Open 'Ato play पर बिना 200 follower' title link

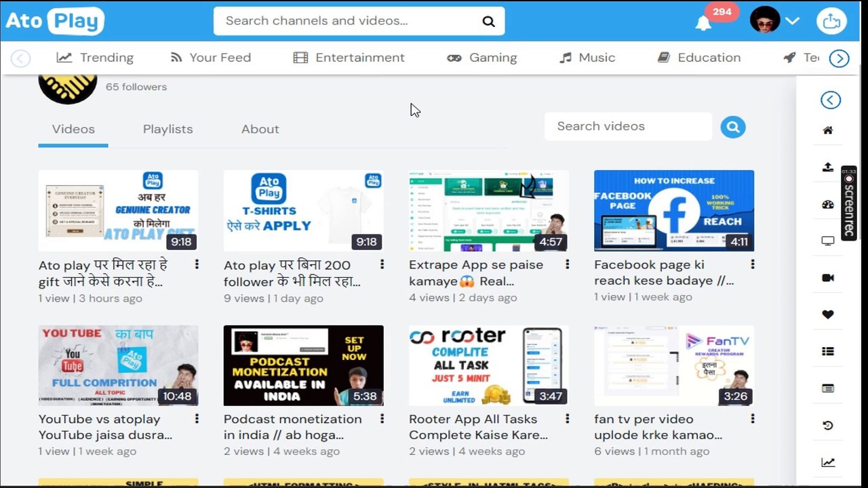tap(292, 273)
